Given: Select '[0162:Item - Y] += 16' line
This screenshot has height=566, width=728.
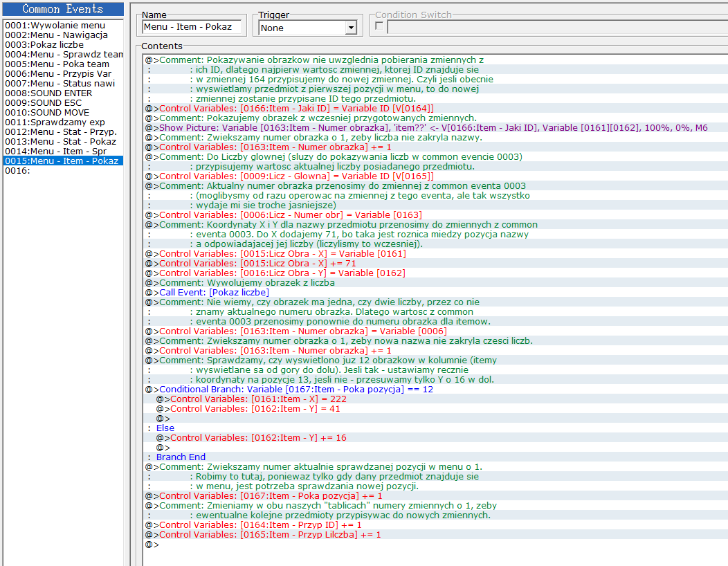Looking at the screenshot, I should pos(435,438).
